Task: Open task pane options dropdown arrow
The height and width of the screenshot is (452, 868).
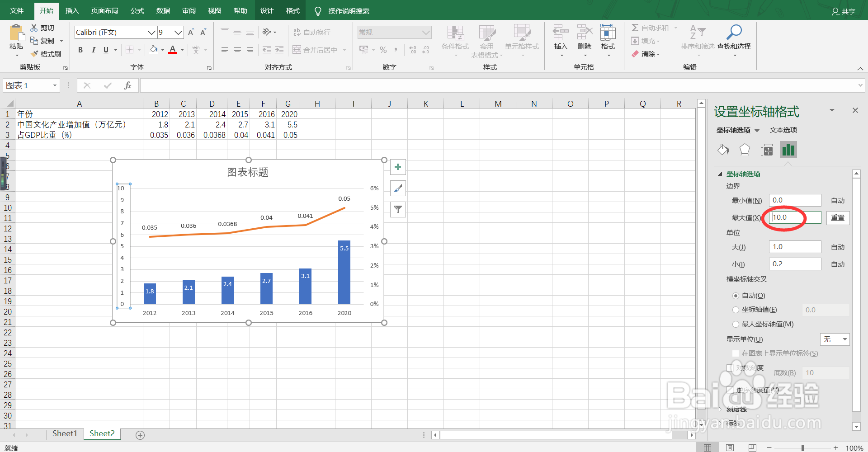Action: point(832,110)
